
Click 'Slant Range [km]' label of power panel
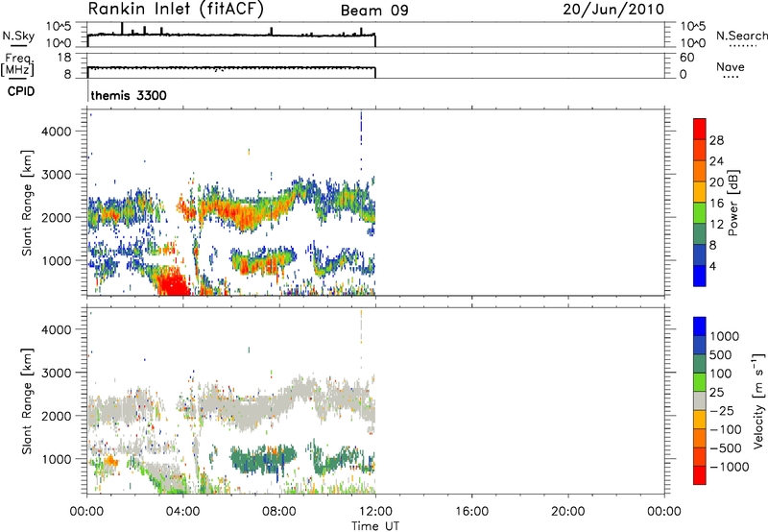click(x=27, y=203)
